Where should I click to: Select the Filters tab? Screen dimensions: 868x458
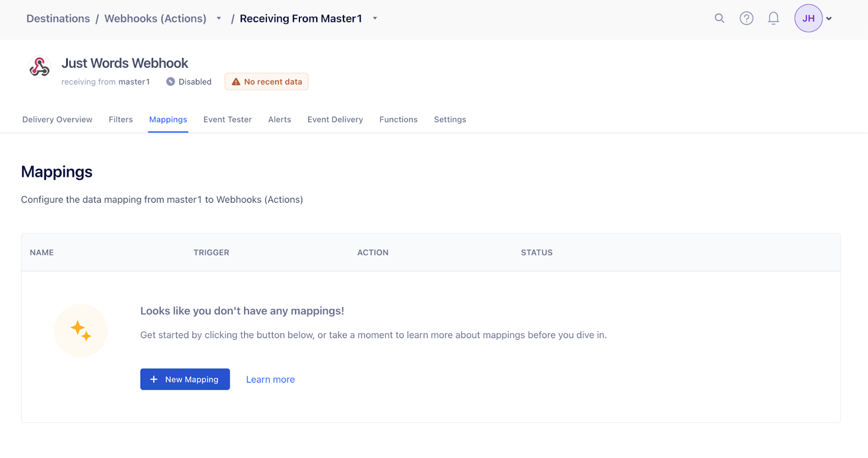pos(120,120)
